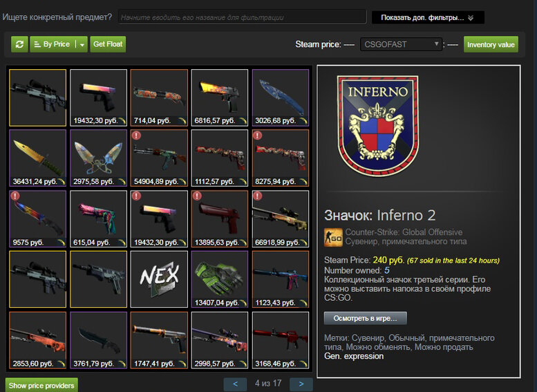Open the CSGOFAST price provider dropdown
This screenshot has width=537, height=392.
click(401, 44)
